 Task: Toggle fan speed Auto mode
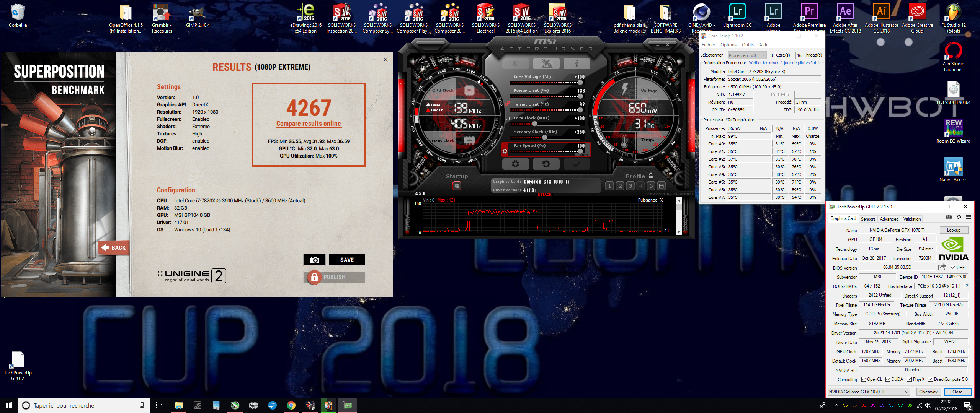(583, 155)
